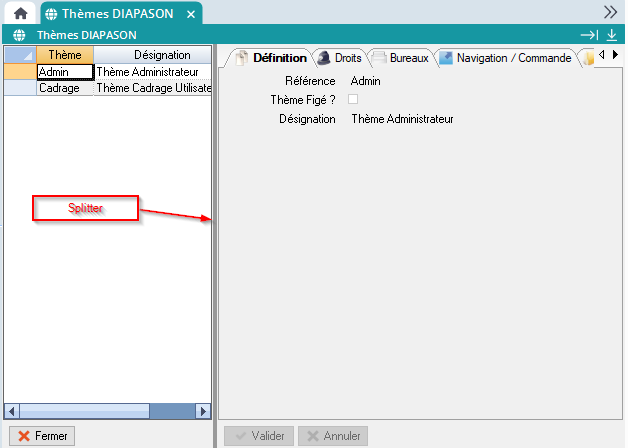
Task: Close the Thèmes DIAPASON tab
Action: 191,14
